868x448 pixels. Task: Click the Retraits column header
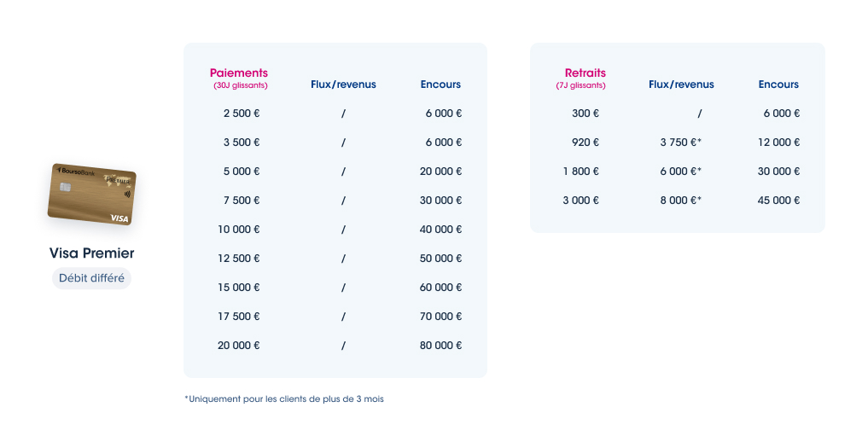(585, 73)
